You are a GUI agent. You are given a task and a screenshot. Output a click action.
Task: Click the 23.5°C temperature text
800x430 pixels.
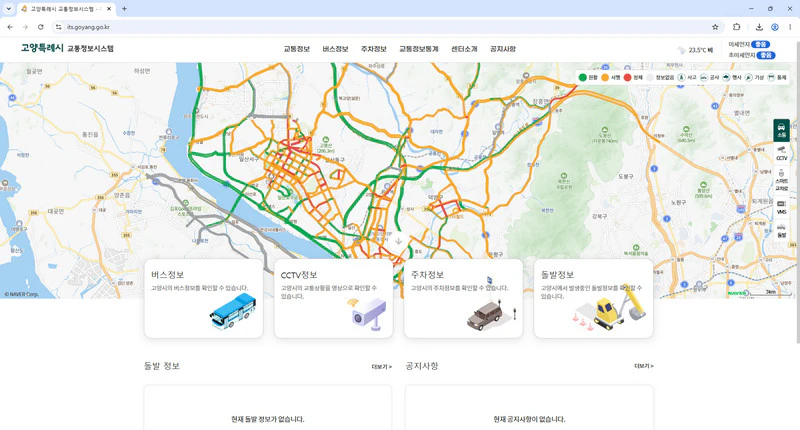(697, 50)
